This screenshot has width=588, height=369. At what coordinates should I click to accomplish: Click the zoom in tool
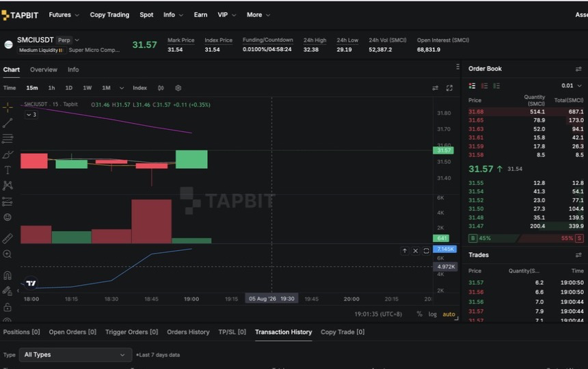pyautogui.click(x=8, y=254)
